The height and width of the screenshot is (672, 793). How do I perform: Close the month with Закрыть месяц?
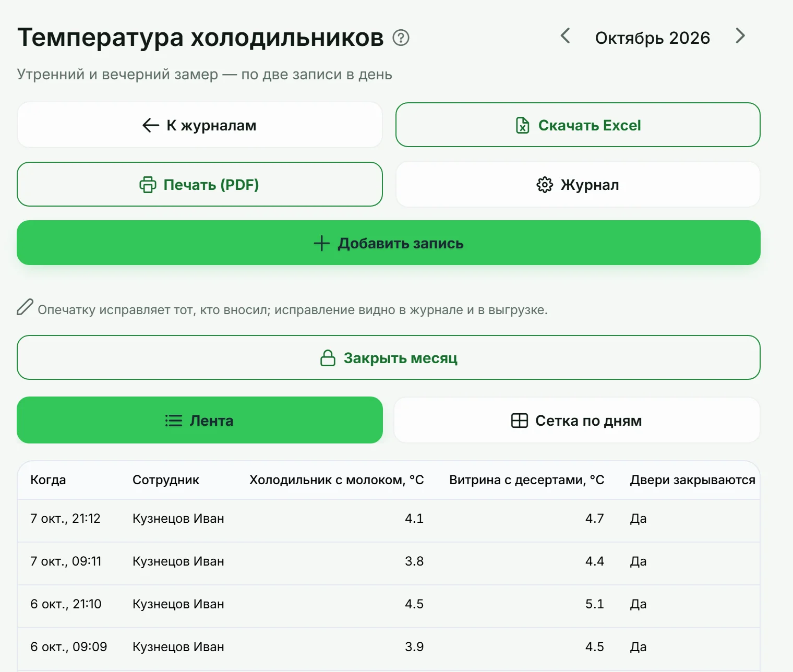(389, 358)
